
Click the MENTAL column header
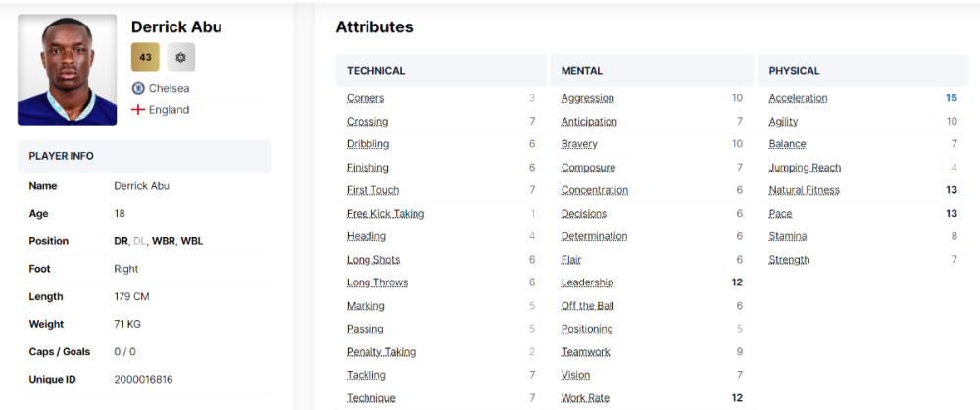(x=582, y=71)
